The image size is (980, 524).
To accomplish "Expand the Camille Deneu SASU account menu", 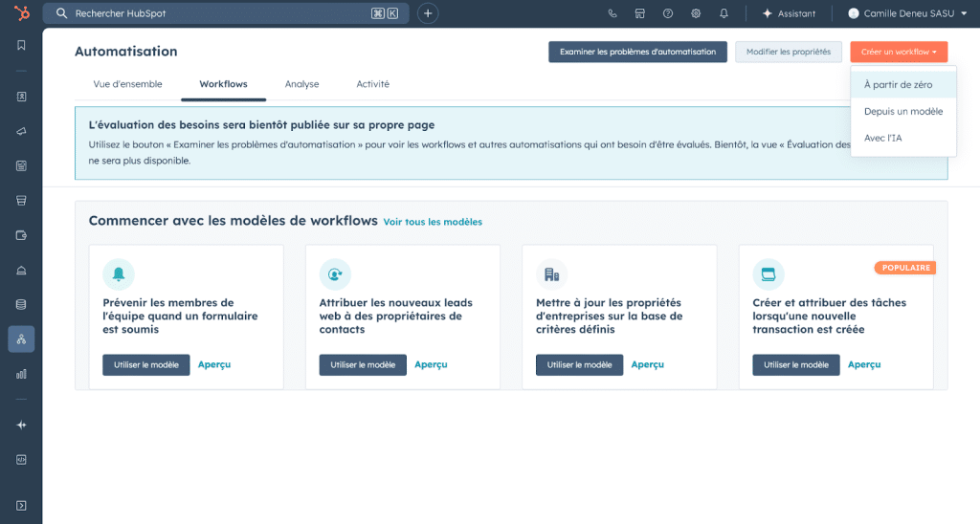I will [906, 13].
